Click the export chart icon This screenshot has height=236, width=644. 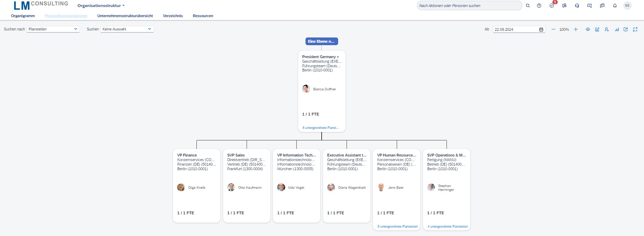[x=626, y=29]
